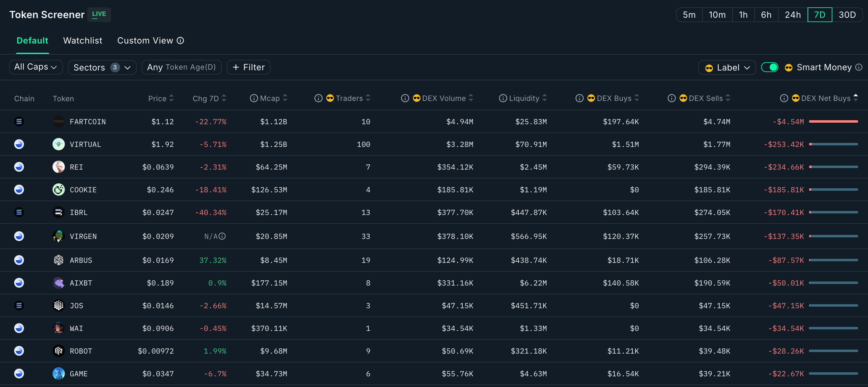Click the Solana chain icon in IBRL row
Image resolution: width=868 pixels, height=387 pixels.
tap(19, 212)
